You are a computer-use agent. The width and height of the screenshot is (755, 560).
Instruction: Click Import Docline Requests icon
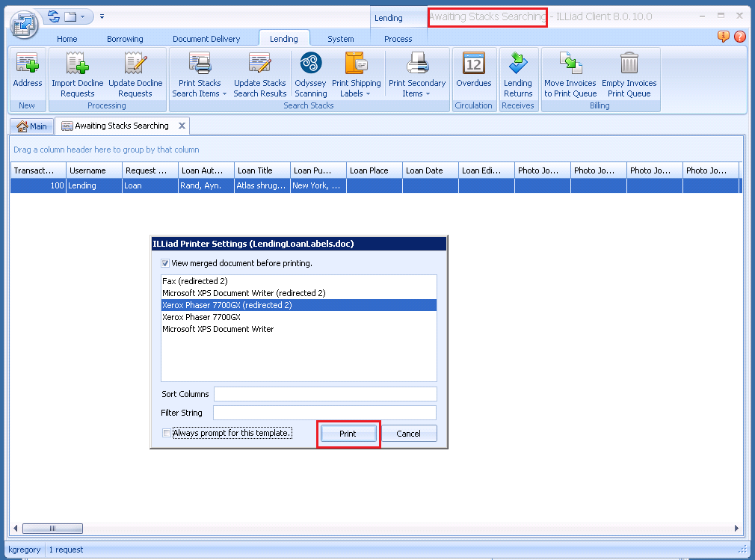point(78,65)
